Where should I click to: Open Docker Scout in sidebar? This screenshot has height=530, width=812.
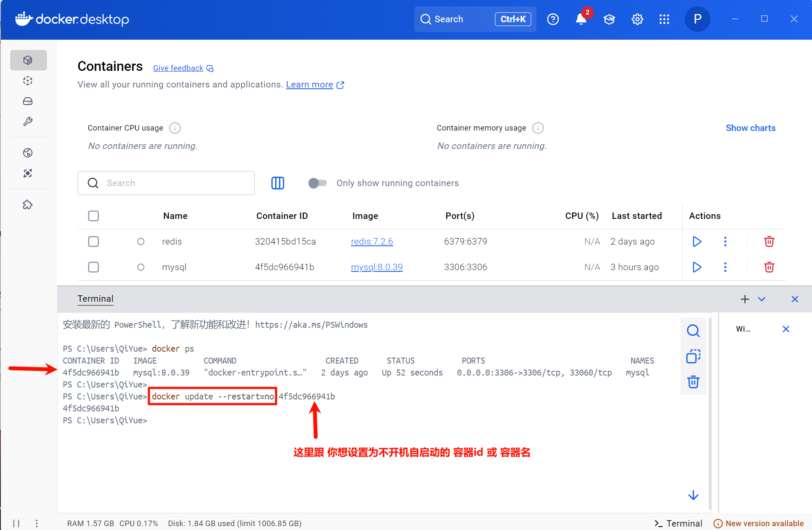pyautogui.click(x=28, y=173)
